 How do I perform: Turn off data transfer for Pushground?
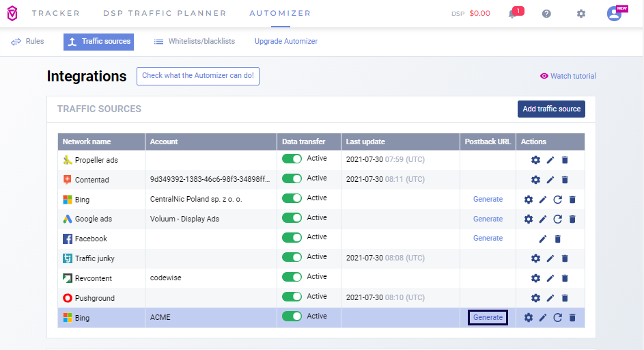292,297
